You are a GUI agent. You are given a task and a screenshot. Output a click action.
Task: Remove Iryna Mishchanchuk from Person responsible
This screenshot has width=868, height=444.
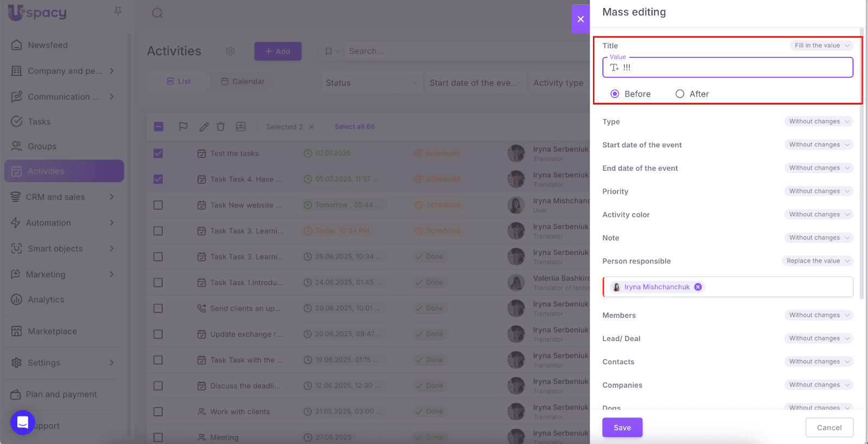click(698, 287)
